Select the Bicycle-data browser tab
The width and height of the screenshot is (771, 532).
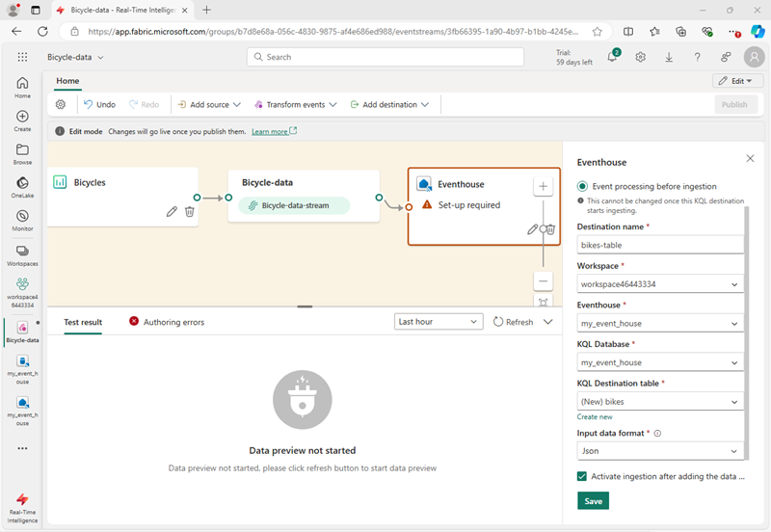coord(123,10)
